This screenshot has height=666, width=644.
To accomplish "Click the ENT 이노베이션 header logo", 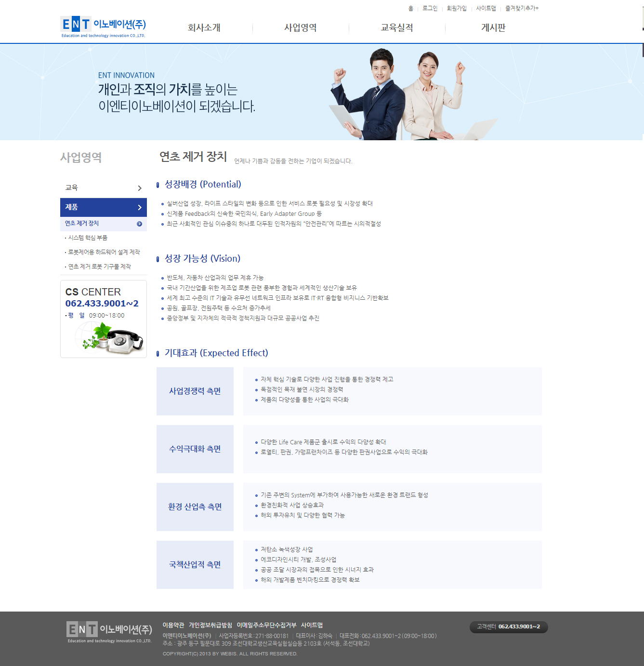I will (103, 27).
